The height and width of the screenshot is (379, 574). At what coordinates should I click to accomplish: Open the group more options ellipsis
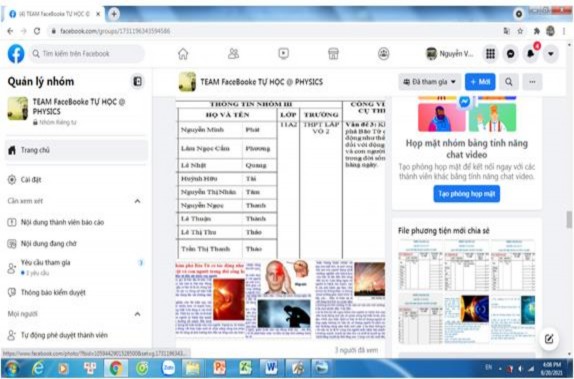tap(532, 82)
